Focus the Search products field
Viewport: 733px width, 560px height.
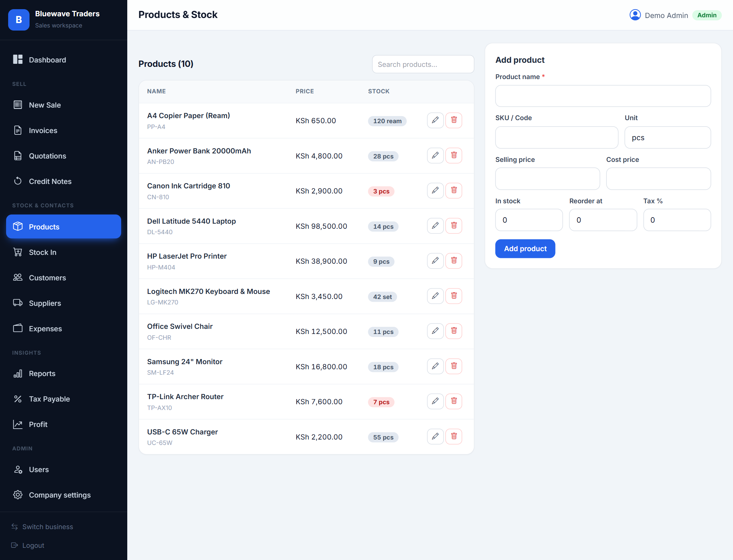[x=423, y=64]
